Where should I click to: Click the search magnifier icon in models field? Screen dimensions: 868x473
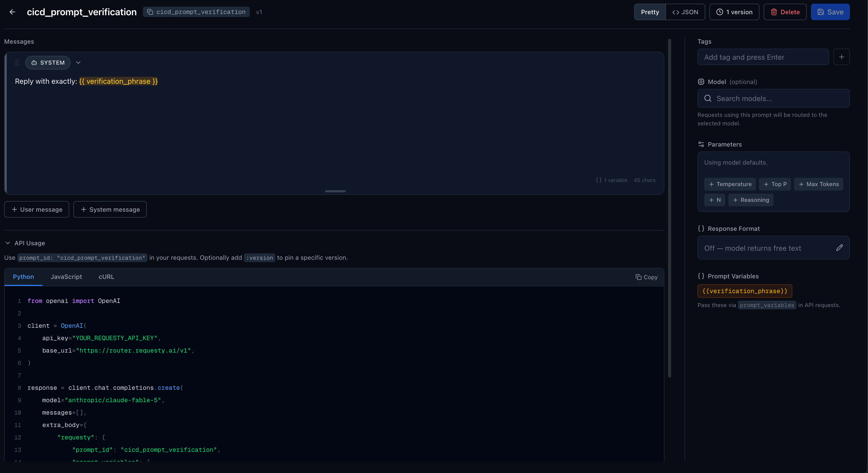click(x=708, y=98)
